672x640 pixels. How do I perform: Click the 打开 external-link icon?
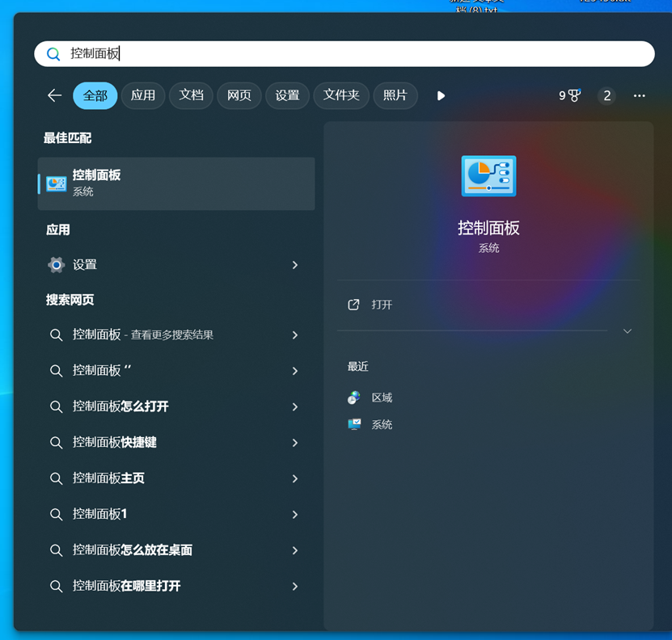[353, 305]
